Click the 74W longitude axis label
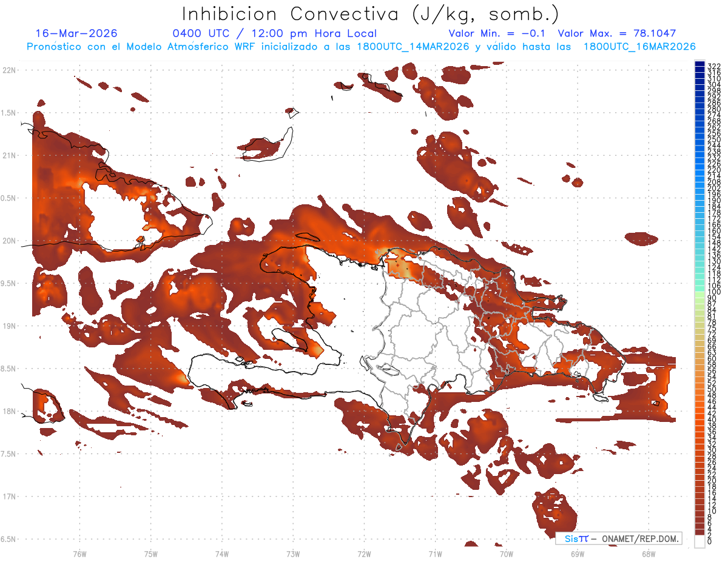Screen dimensions: 728x562 (221, 554)
